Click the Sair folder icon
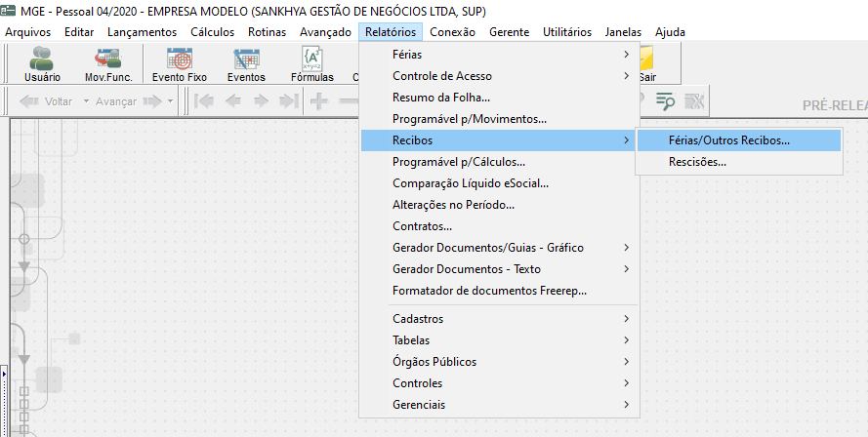 click(x=647, y=64)
